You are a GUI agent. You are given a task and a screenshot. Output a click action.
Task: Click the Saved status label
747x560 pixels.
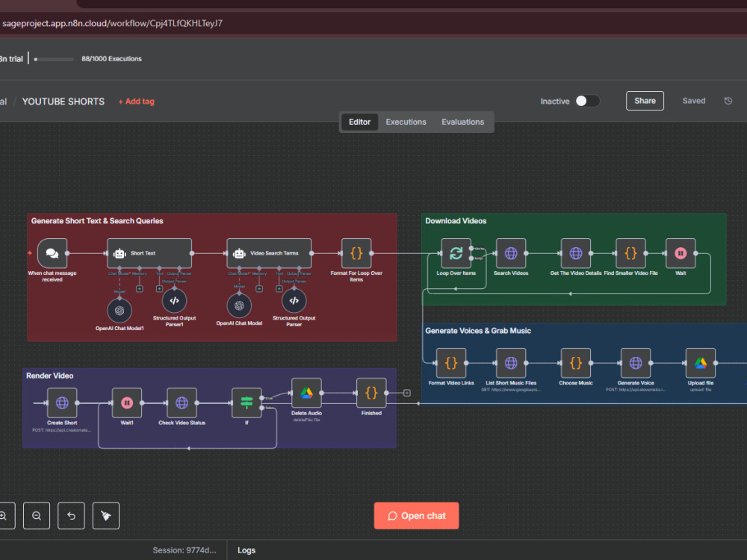(694, 101)
